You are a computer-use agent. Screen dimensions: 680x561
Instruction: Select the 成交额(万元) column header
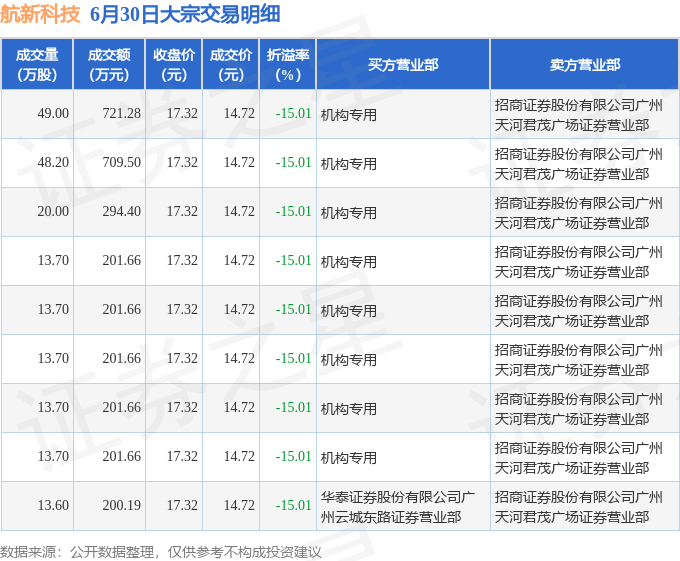coord(109,64)
